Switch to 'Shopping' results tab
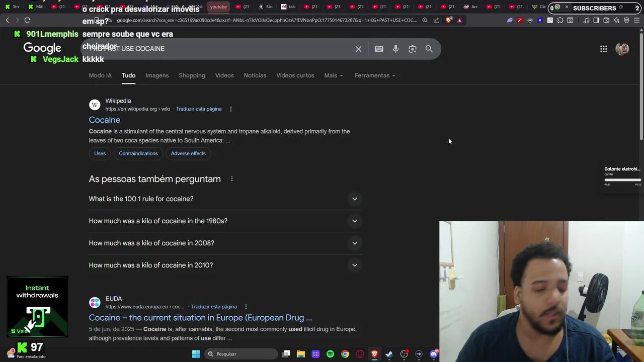This screenshot has height=362, width=644. point(192,75)
